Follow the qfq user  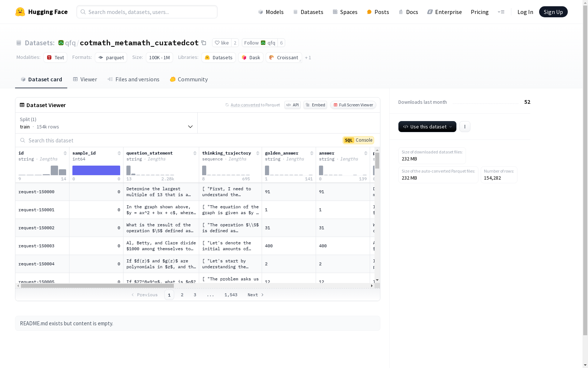(259, 43)
